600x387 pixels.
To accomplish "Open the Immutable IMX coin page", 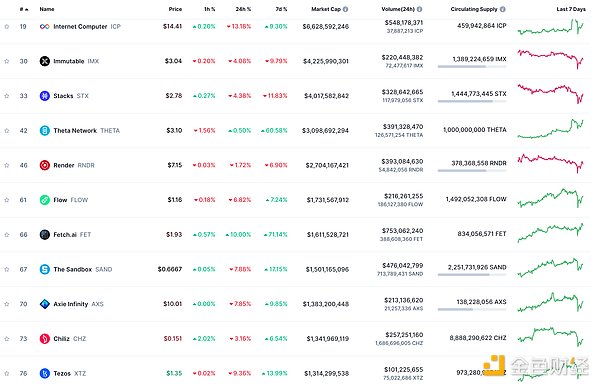I will coord(76,61).
